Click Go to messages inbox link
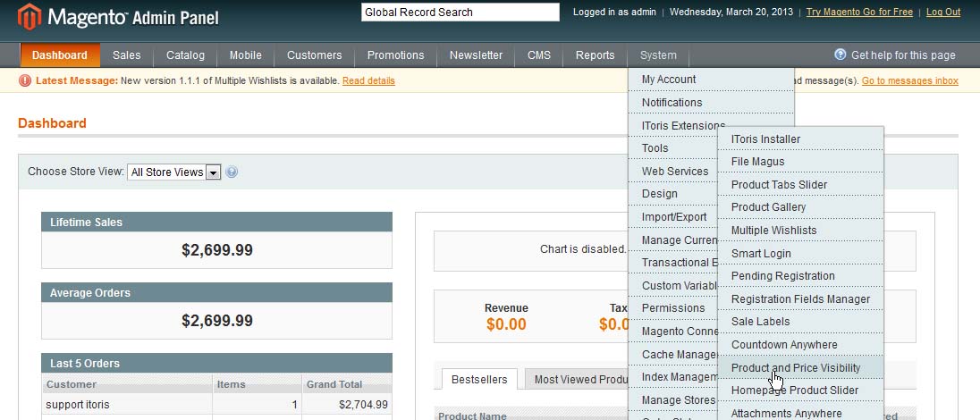This screenshot has height=420, width=980. tap(910, 80)
